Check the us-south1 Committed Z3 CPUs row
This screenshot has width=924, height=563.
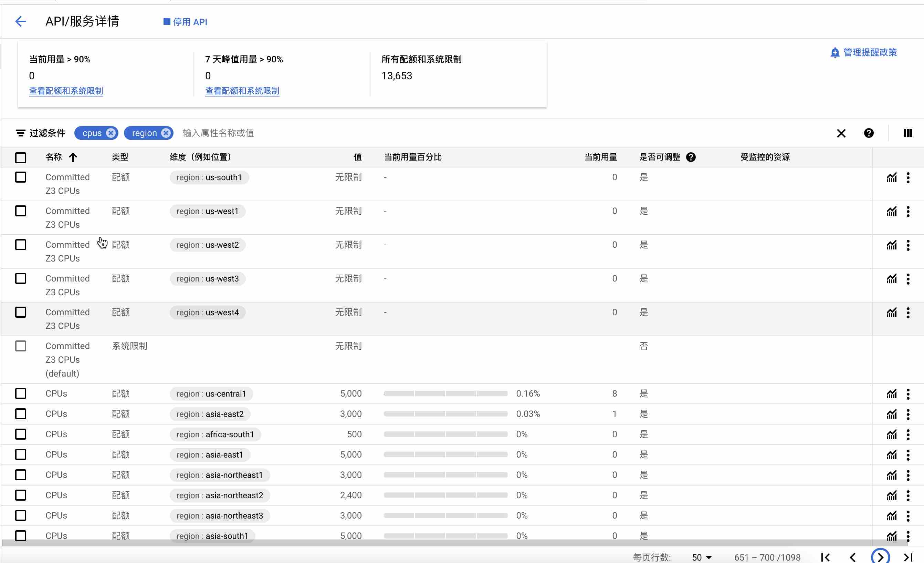(x=21, y=177)
